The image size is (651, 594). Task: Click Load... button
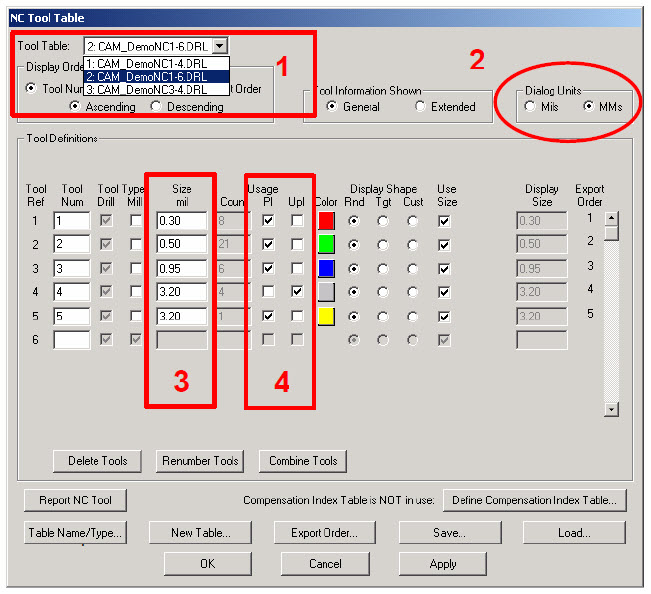(x=574, y=533)
